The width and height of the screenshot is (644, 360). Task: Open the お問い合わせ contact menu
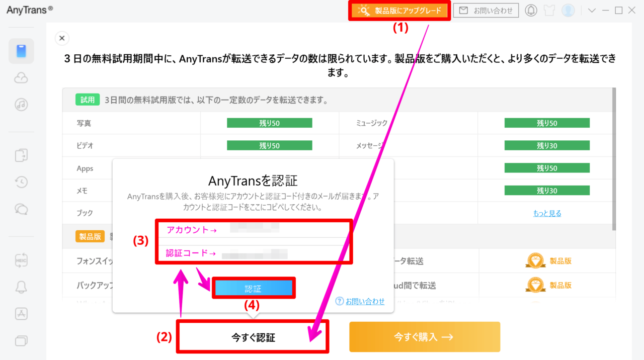point(486,10)
